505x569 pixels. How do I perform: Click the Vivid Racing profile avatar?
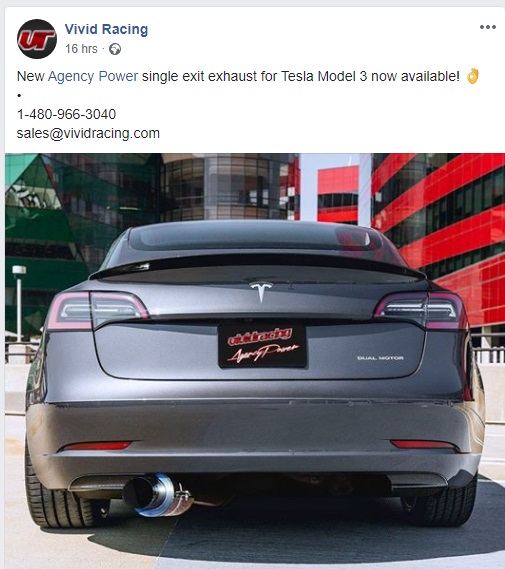coord(37,39)
